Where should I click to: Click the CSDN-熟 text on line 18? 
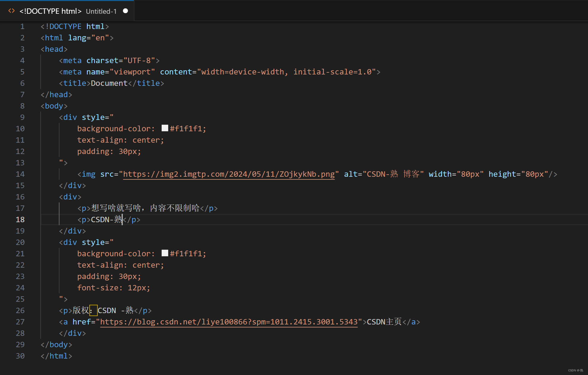click(x=106, y=219)
